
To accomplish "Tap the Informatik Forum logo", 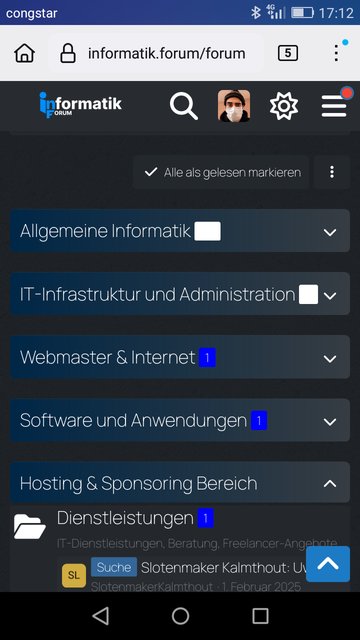I will coord(80,105).
